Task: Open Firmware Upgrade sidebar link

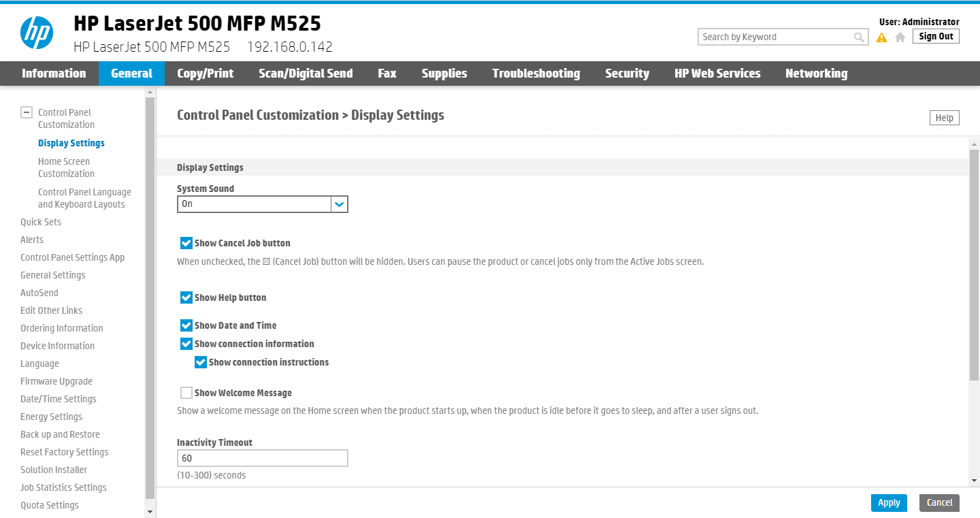Action: point(56,381)
